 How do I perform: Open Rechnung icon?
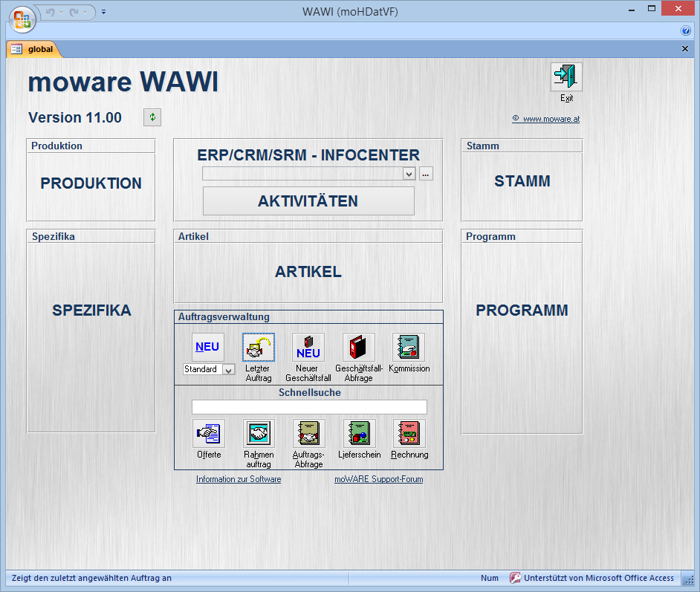pos(409,433)
